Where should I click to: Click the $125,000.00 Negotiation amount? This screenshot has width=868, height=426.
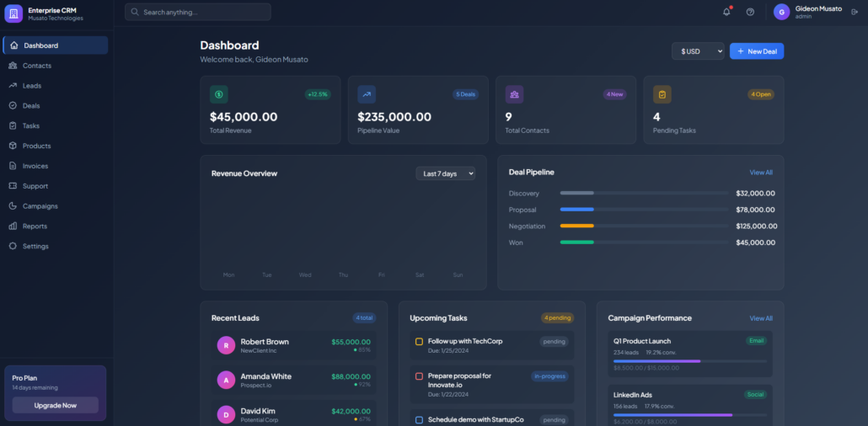pos(756,226)
